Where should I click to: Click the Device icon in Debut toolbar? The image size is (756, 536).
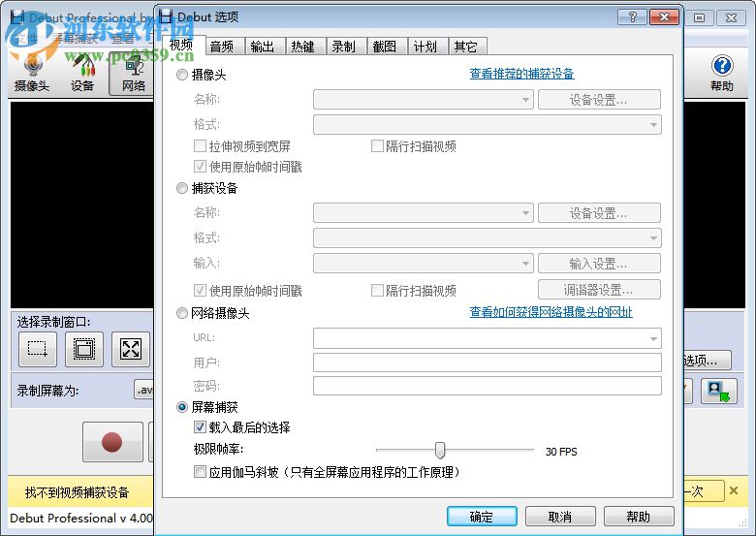click(x=82, y=73)
